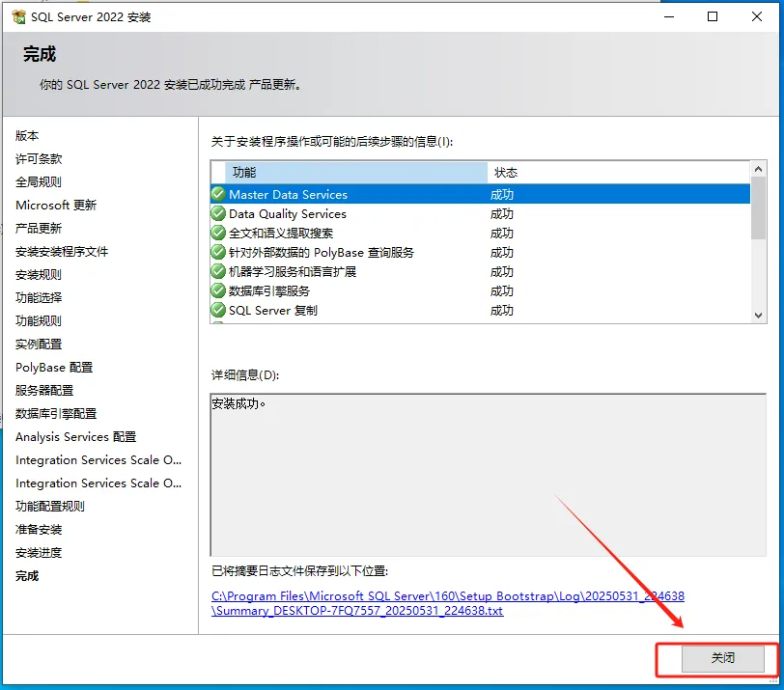Select the 机器学习服务和语言扩展 row
Viewport: 784px width, 690px height.
click(480, 271)
